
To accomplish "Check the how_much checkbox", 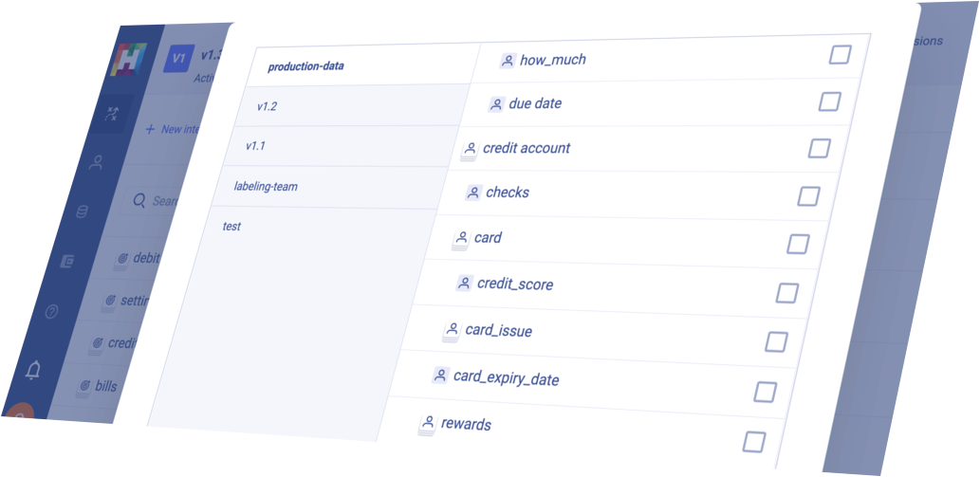I will tap(840, 55).
